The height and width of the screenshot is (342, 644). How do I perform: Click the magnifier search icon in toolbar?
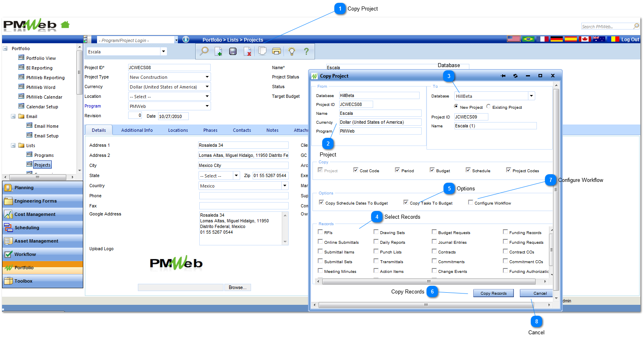(205, 51)
